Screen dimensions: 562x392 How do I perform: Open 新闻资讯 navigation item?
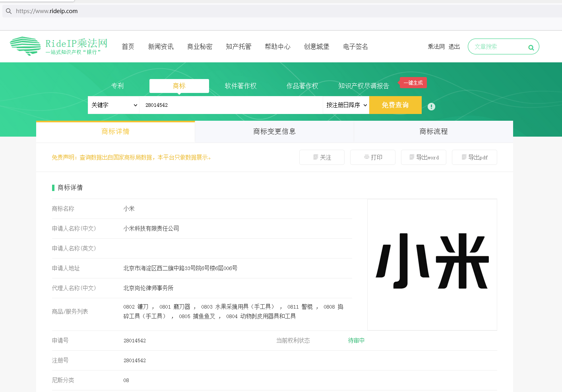[x=161, y=46]
